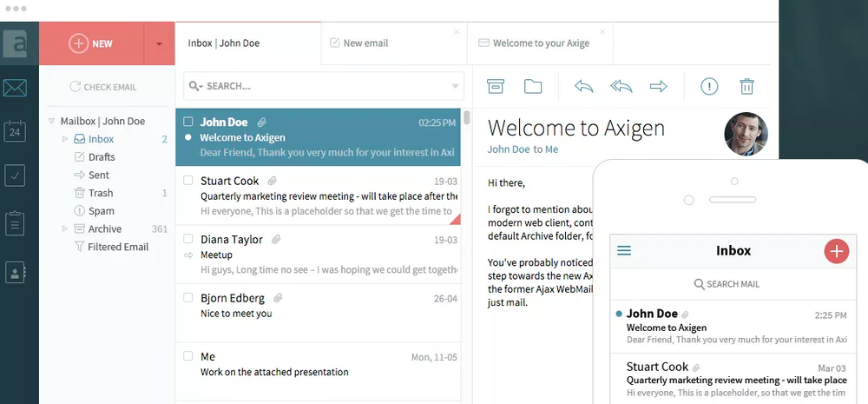
Task: Check the box beside Bjorn Edberg's message
Action: click(x=187, y=297)
